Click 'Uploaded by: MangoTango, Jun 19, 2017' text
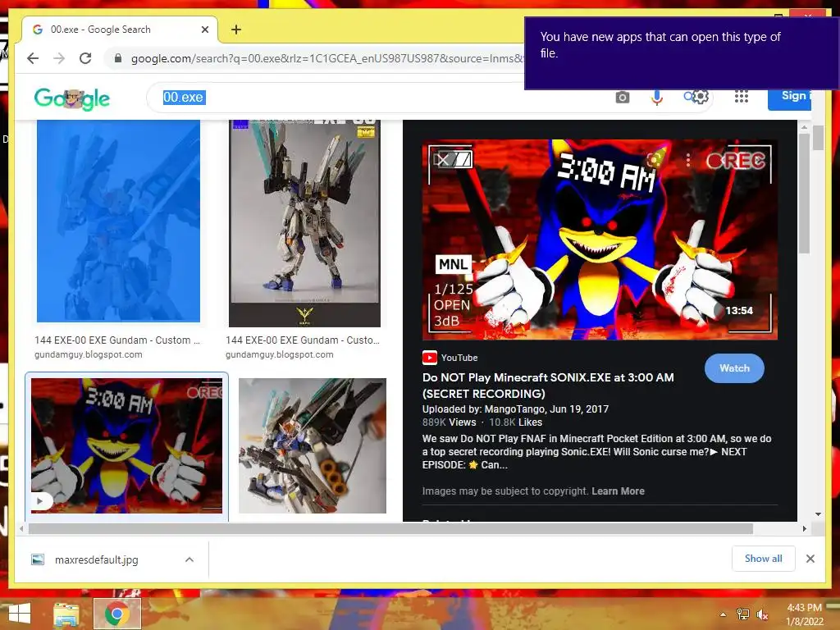 coord(515,409)
